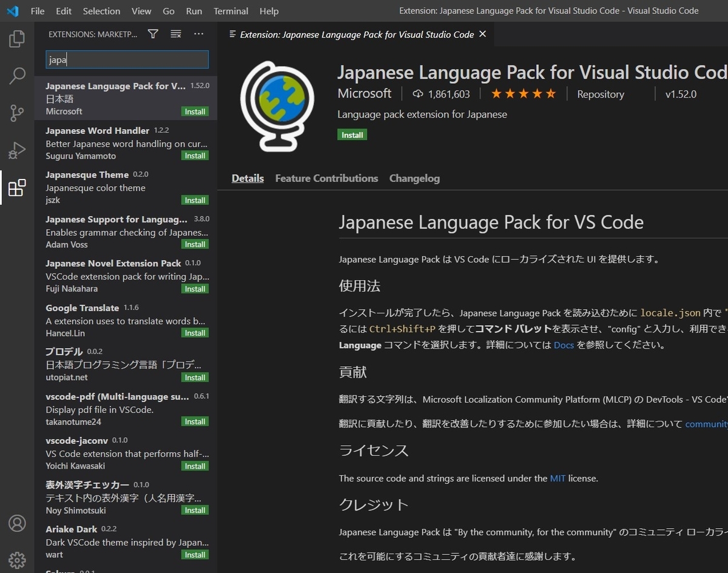Open the community link in 貢献 section
The width and height of the screenshot is (728, 573).
click(x=706, y=424)
